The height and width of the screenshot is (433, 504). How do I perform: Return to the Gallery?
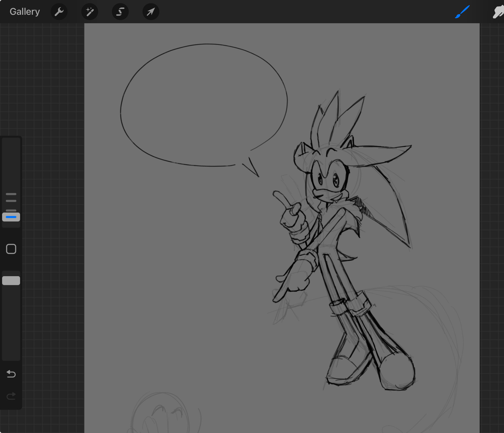click(25, 12)
